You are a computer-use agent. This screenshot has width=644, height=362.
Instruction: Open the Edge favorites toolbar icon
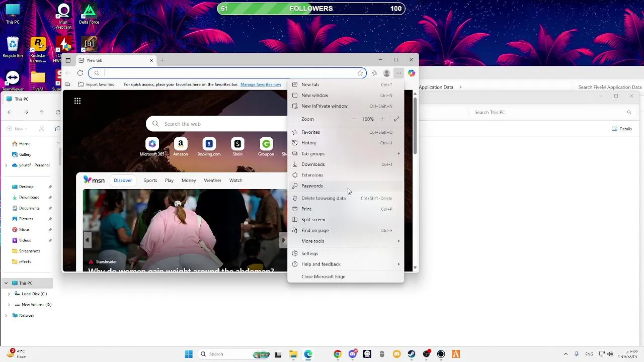click(375, 73)
